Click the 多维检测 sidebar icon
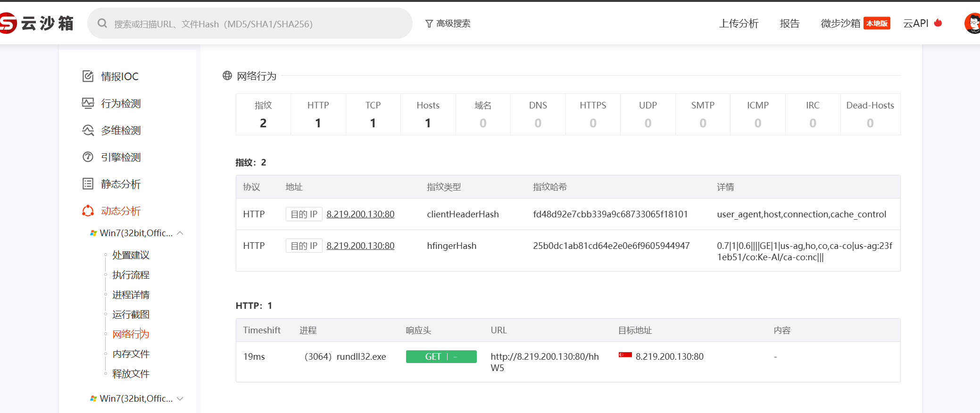Image resolution: width=980 pixels, height=413 pixels. pos(88,130)
